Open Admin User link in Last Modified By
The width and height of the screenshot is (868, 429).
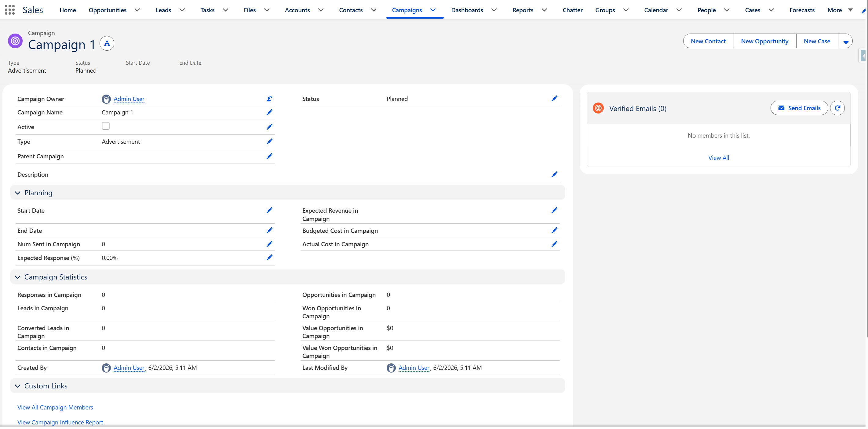414,368
